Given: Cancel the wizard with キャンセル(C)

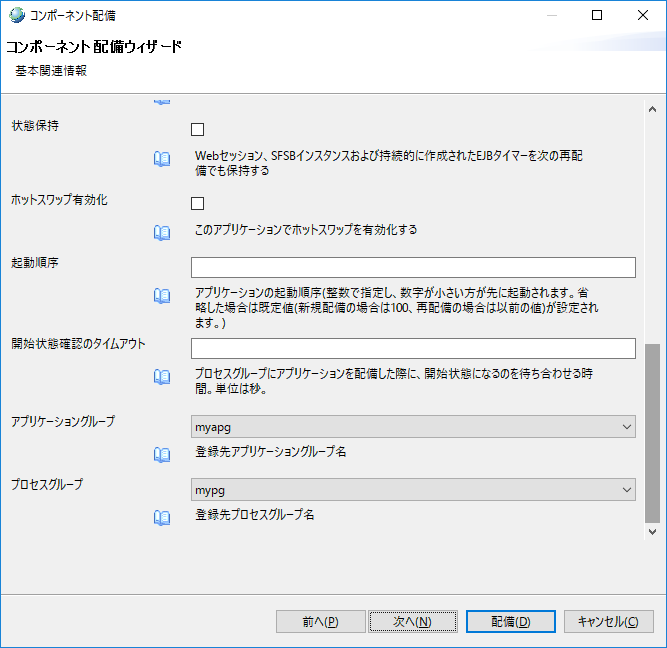Looking at the screenshot, I should (x=608, y=622).
